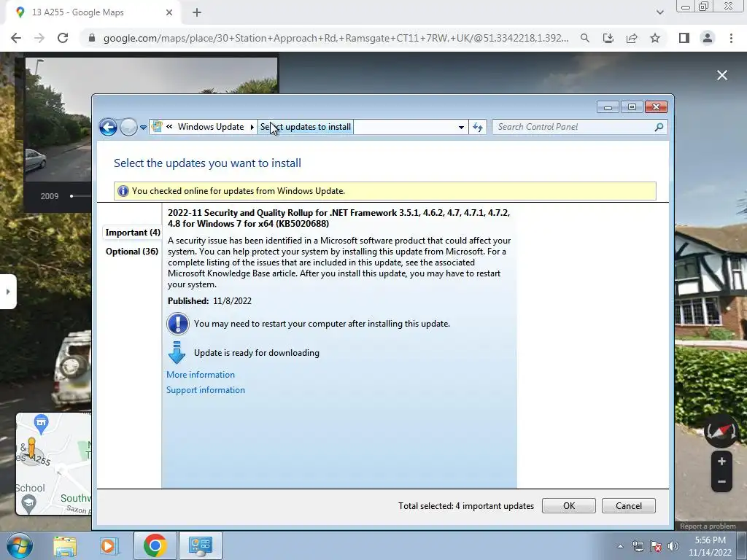747x560 pixels.
Task: Select 'Select updates to install' breadcrumb
Action: point(306,127)
